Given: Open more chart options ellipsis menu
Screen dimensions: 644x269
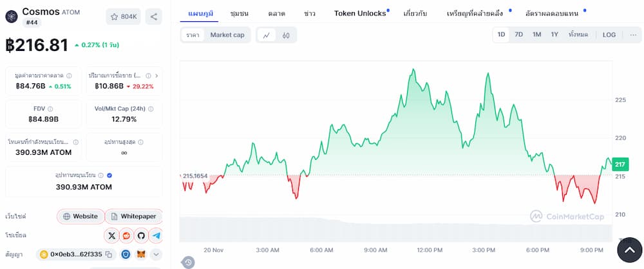Looking at the screenshot, I should pyautogui.click(x=632, y=35).
